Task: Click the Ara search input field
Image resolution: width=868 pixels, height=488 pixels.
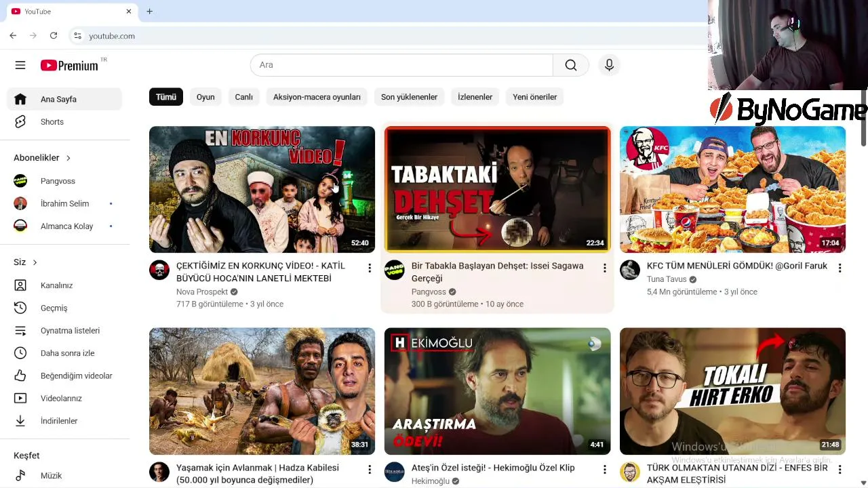Action: coord(401,65)
